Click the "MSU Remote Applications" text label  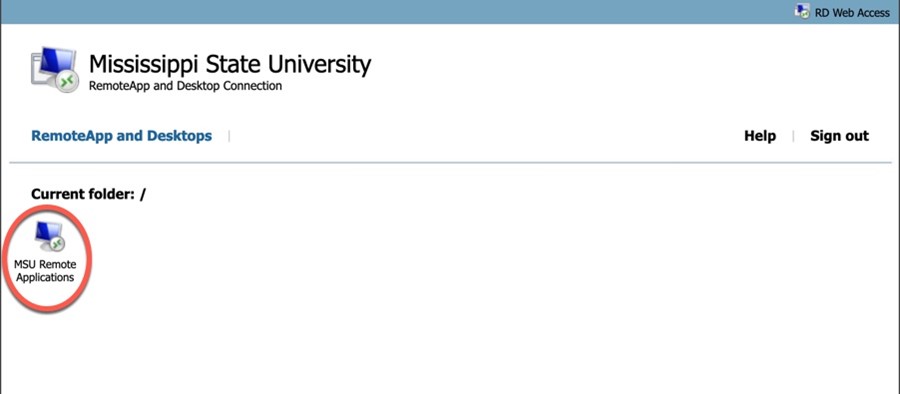click(45, 271)
